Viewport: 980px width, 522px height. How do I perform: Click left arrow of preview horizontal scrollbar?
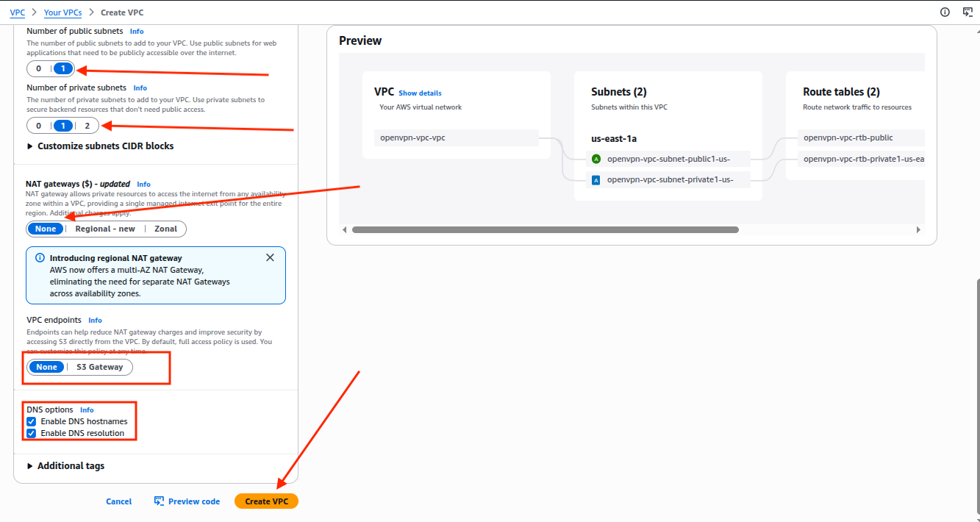coord(346,230)
